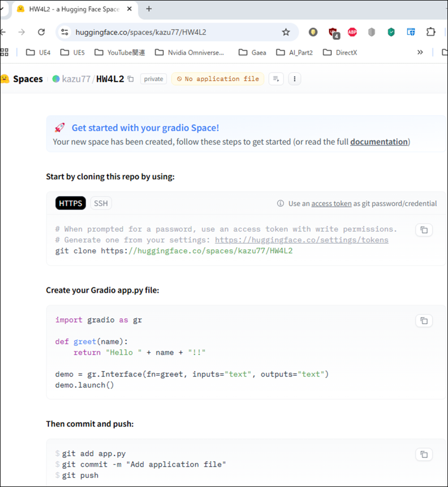Image resolution: width=448 pixels, height=487 pixels.
Task: Click the 'import gradio as gr' code line
Action: pos(99,320)
